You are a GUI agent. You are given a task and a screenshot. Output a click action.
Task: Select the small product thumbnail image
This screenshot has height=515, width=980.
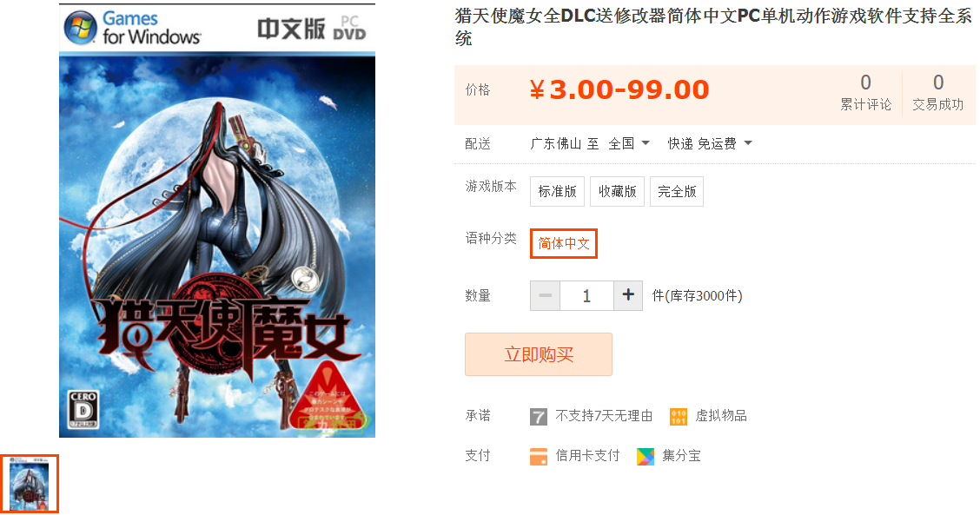coord(30,484)
